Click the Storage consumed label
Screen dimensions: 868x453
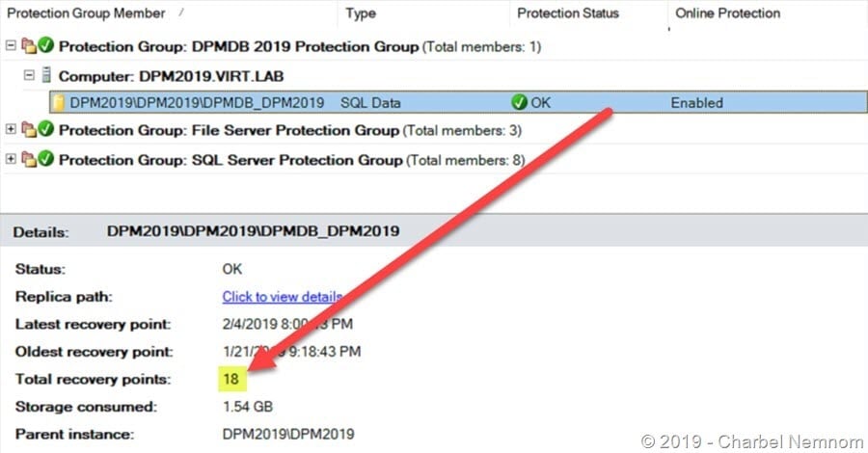pos(86,407)
